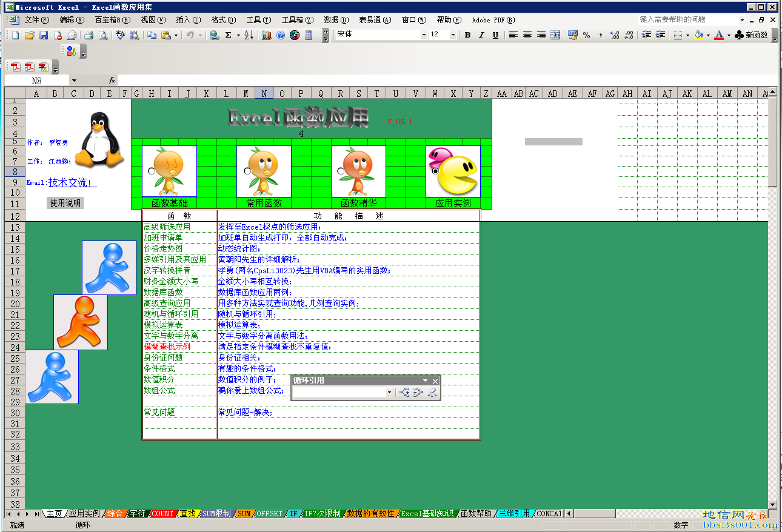Switch to the OFFSET sheet tab

269,513
